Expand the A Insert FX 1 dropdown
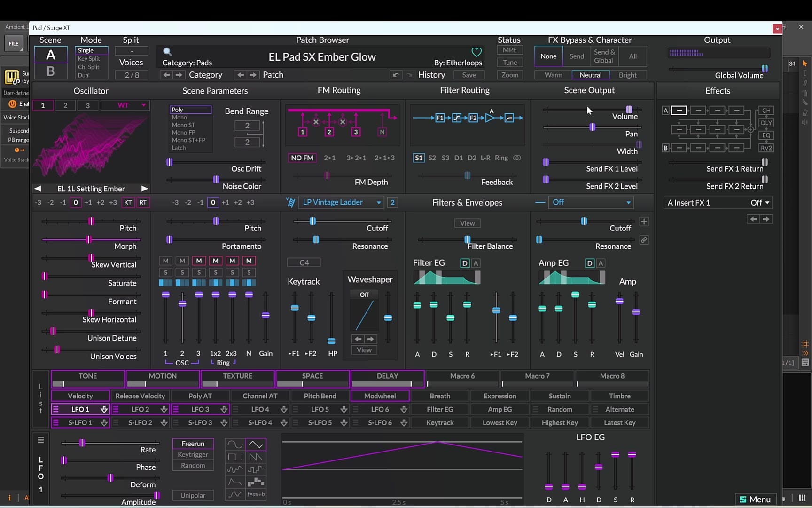This screenshot has width=812, height=508. pos(718,203)
